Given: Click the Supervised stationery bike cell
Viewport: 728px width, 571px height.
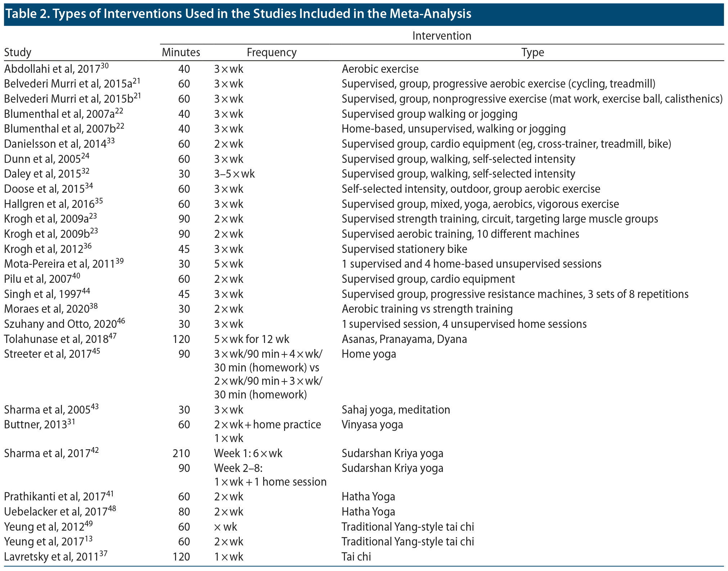Looking at the screenshot, I should [x=404, y=249].
